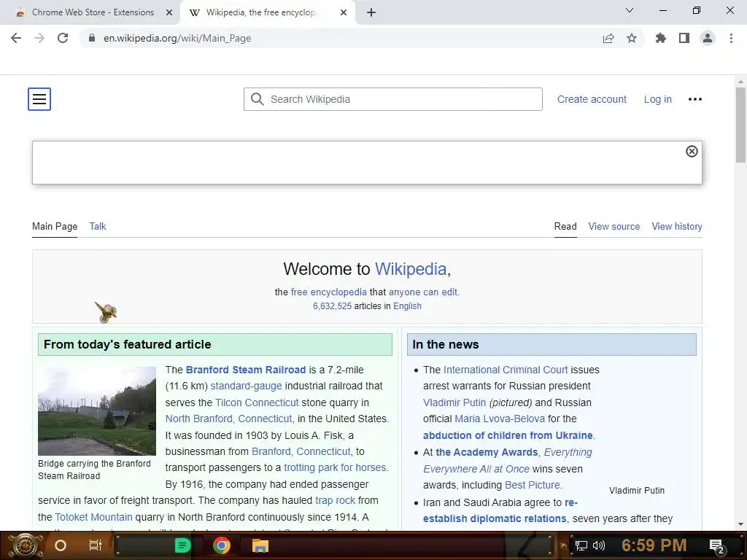This screenshot has width=747, height=560.
Task: Follow the Wikipedia link in the welcome heading
Action: click(411, 269)
